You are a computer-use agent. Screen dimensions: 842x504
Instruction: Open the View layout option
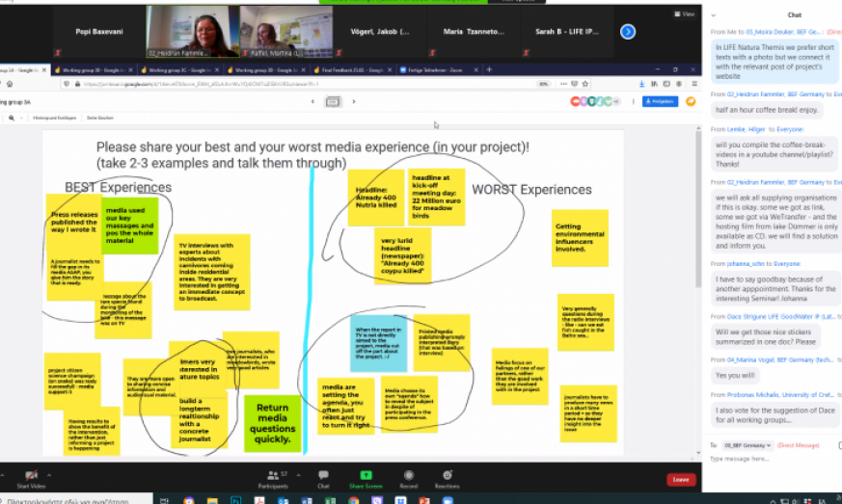685,13
